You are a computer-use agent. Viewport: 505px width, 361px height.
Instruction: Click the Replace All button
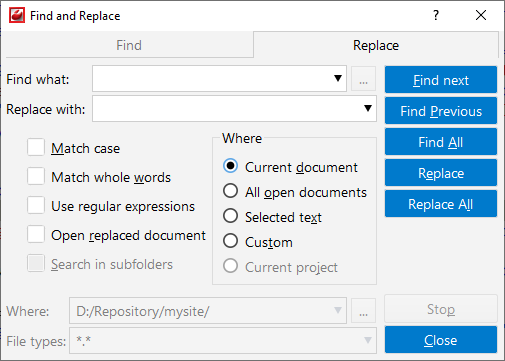click(x=441, y=204)
